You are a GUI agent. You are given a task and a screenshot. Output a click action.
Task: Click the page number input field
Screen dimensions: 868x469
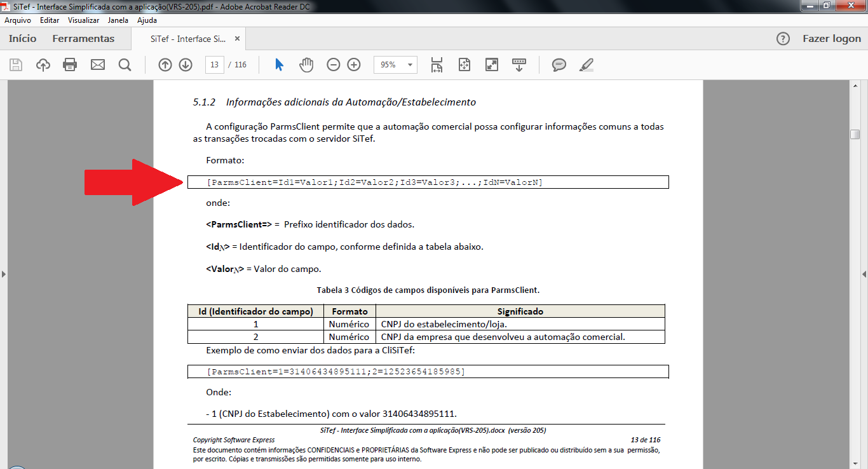pyautogui.click(x=215, y=65)
